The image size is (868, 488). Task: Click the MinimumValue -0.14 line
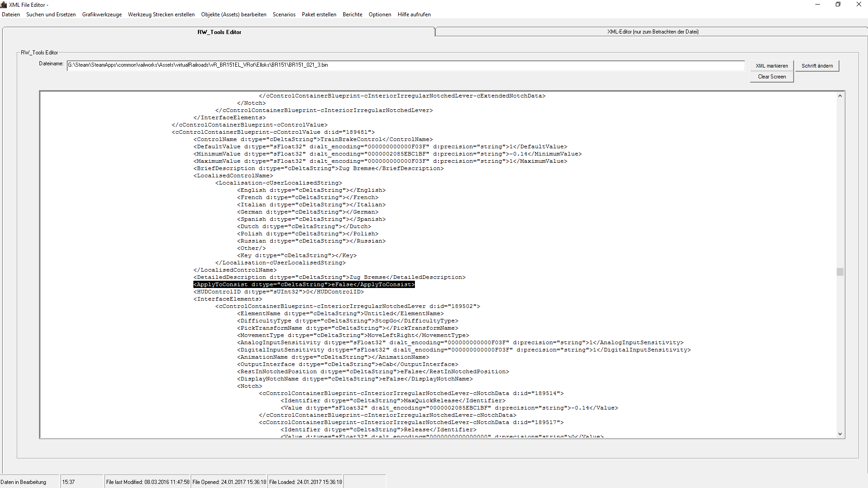click(x=388, y=154)
